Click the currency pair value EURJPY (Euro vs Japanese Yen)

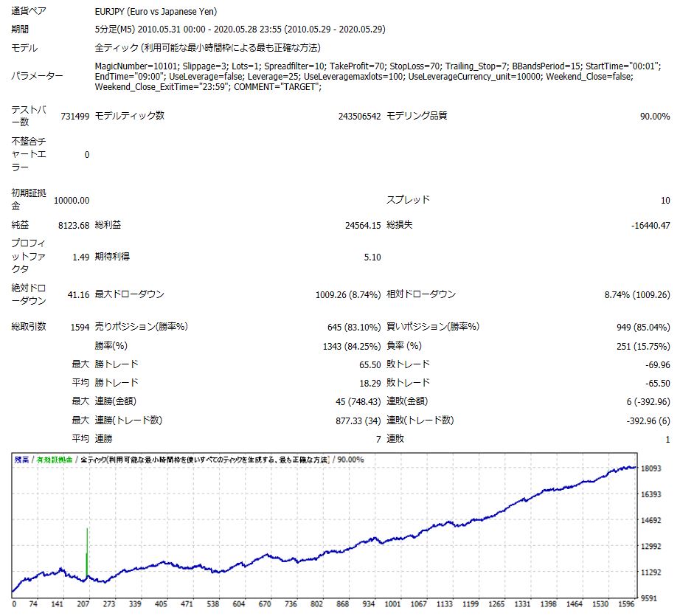click(x=156, y=11)
